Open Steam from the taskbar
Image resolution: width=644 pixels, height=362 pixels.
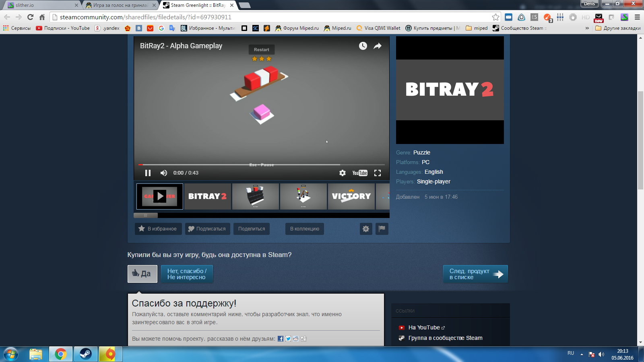point(85,354)
